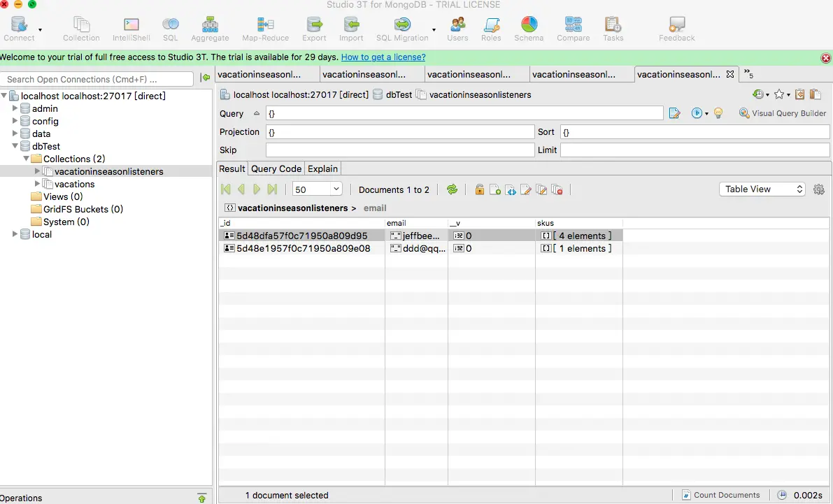
Task: Open the Users manager
Action: point(457,29)
